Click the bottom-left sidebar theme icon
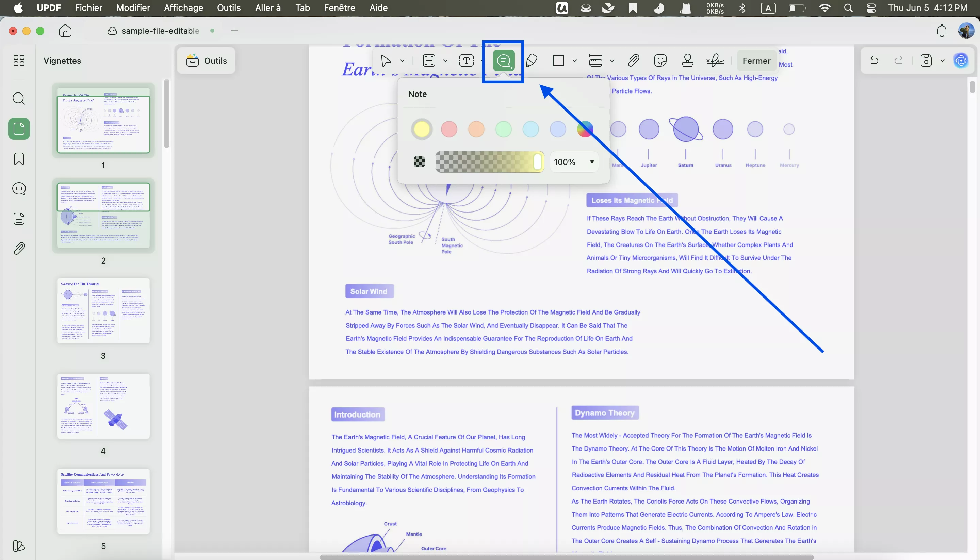Screen dimensions: 980x560 (19, 546)
